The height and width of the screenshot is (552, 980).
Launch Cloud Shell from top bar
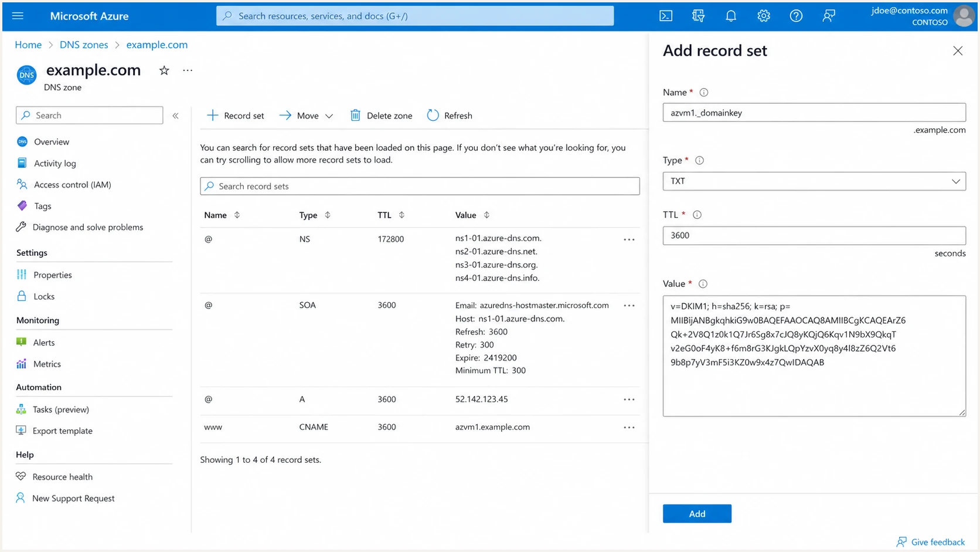click(x=666, y=16)
